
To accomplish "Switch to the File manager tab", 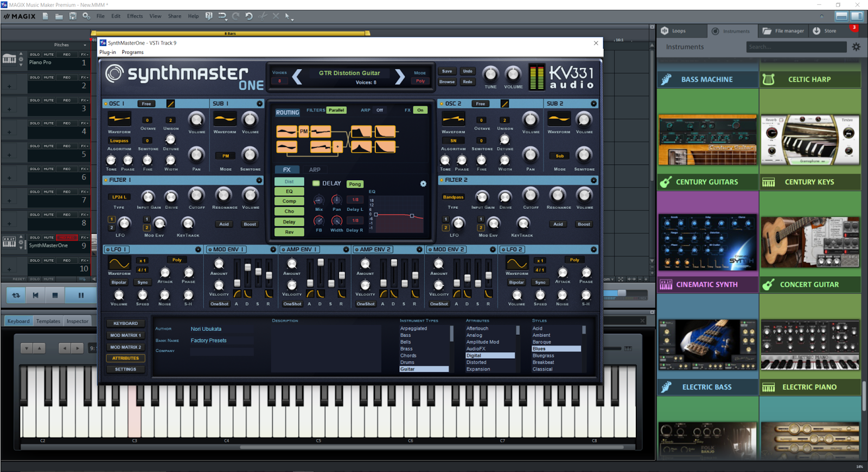I will coord(784,31).
